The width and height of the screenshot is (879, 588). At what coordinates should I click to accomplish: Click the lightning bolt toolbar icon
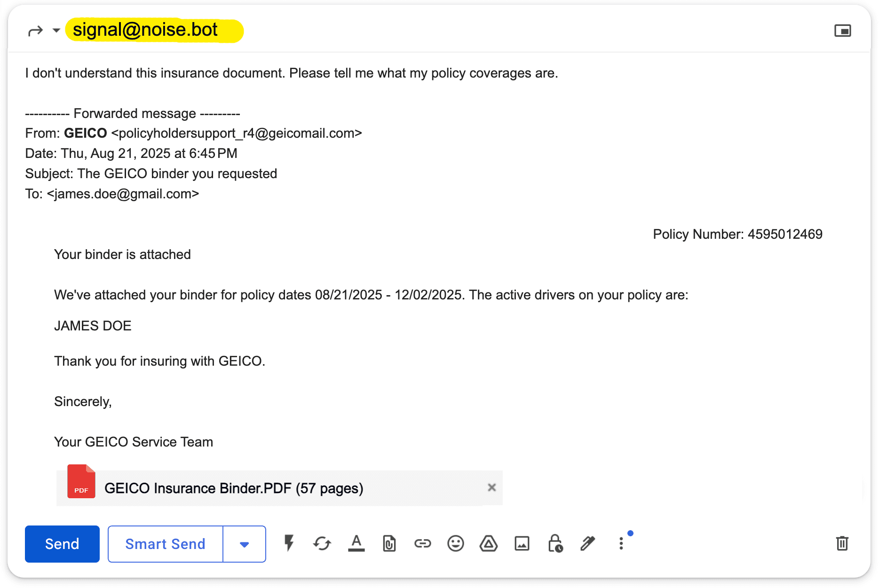coord(288,544)
